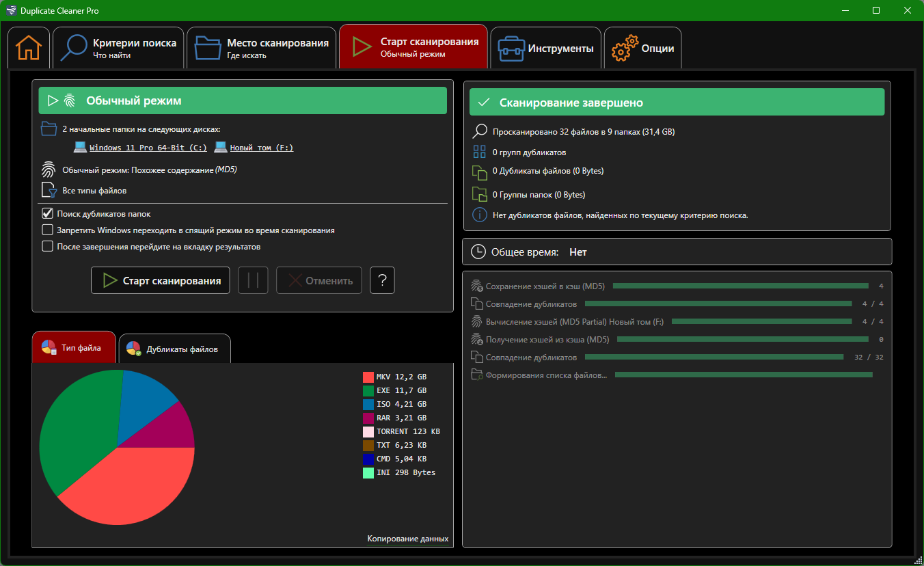Open the Home tab house icon
Image resolution: width=924 pixels, height=566 pixels.
[29, 48]
